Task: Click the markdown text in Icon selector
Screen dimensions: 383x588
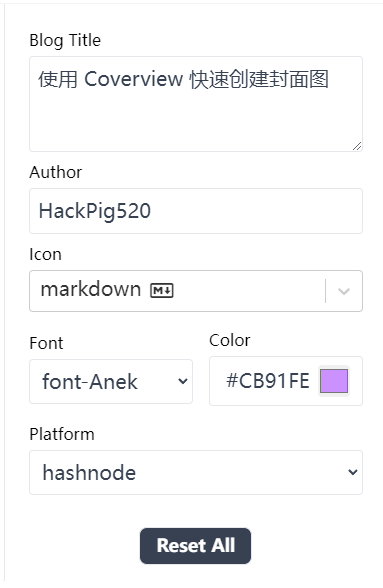Action: [91, 290]
